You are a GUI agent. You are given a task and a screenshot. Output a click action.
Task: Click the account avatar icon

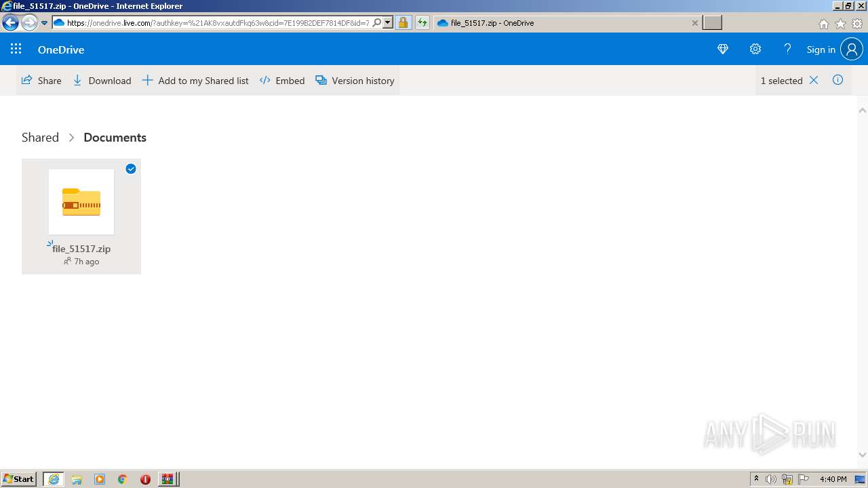coord(852,49)
